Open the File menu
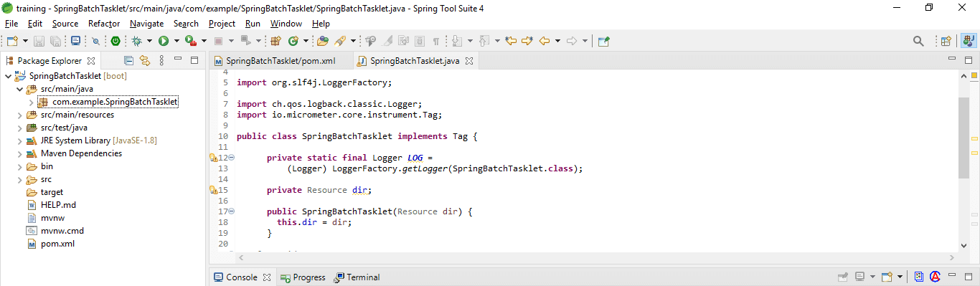The height and width of the screenshot is (286, 980). click(11, 24)
